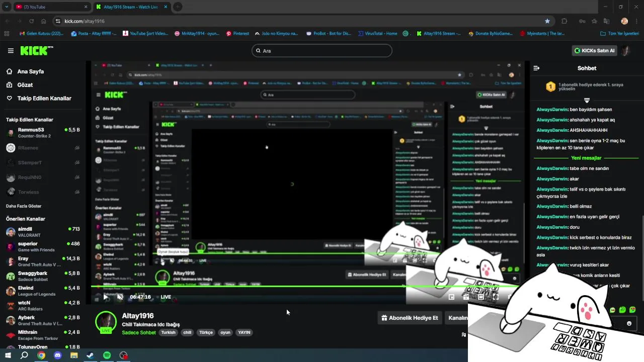The width and height of the screenshot is (644, 362).
Task: Open offline channel Torwiess
Action: (x=43, y=192)
